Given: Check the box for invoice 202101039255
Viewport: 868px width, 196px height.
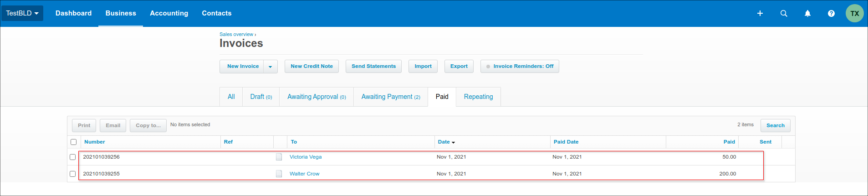Looking at the screenshot, I should coord(72,174).
